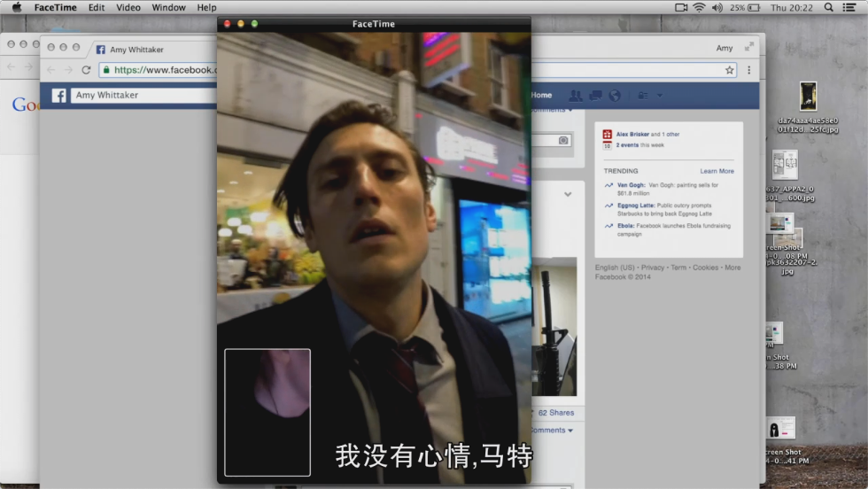Screen dimensions: 868x489
Task: Click the Facebook privacy shortcuts lock icon
Action: pyautogui.click(x=642, y=96)
